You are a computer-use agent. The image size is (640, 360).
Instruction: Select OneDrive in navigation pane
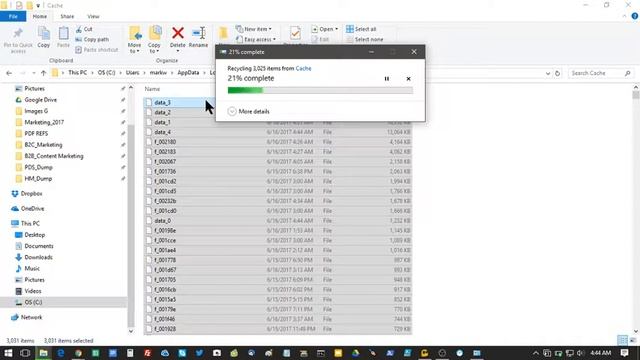point(32,209)
